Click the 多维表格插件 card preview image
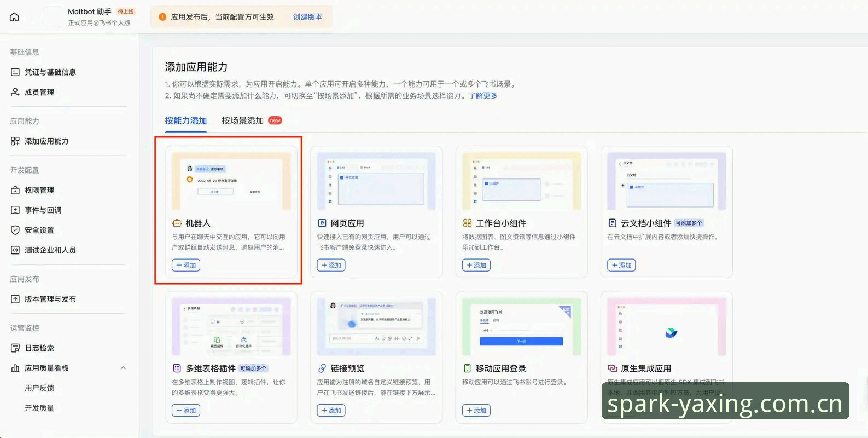 coord(231,327)
